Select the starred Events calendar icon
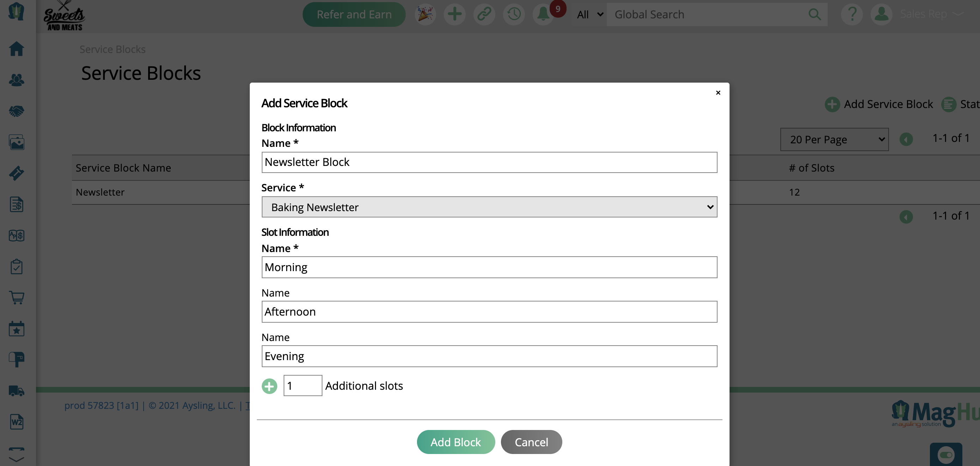Image resolution: width=980 pixels, height=466 pixels. 16,329
